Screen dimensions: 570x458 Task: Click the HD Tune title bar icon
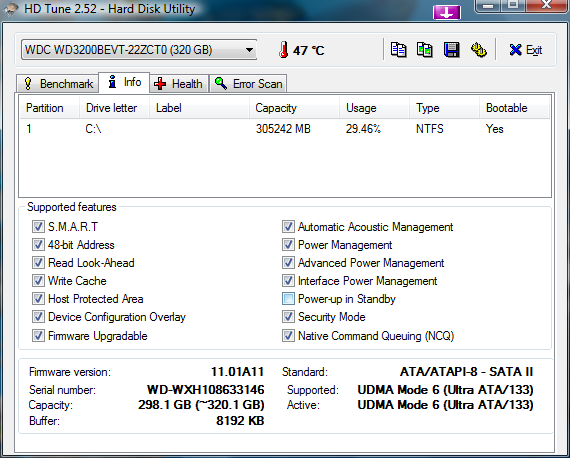point(11,9)
